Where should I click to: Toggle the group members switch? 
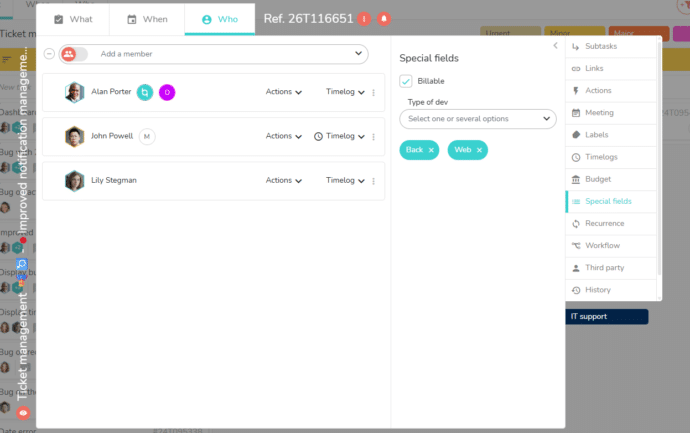[74, 54]
